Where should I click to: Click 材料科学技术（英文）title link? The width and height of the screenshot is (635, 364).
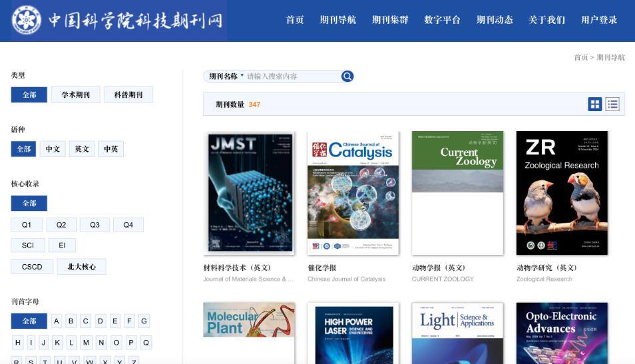point(237,268)
